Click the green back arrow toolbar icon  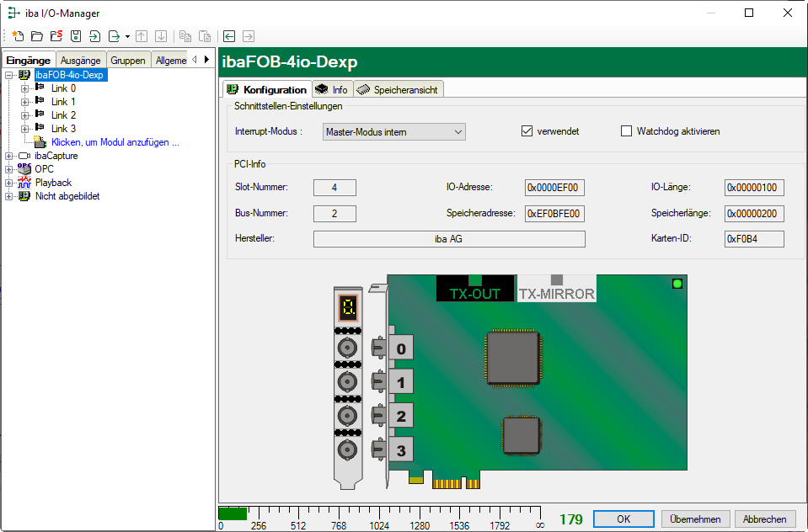228,36
